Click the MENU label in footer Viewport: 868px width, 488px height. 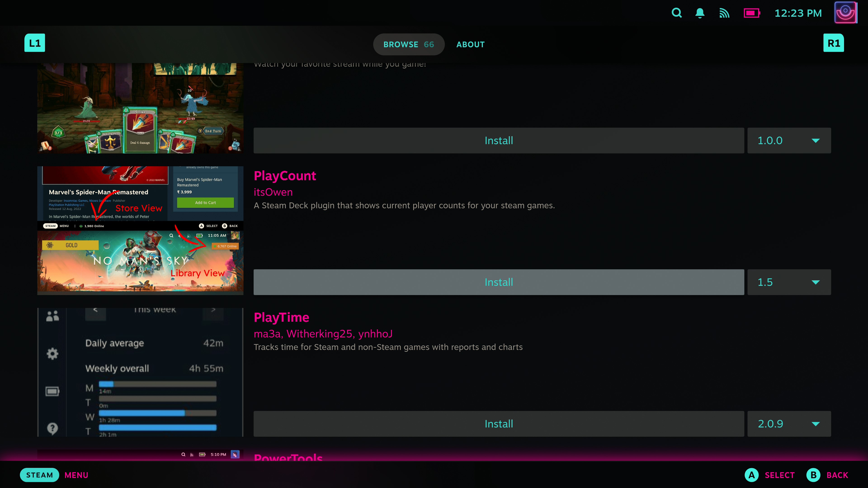coord(76,475)
